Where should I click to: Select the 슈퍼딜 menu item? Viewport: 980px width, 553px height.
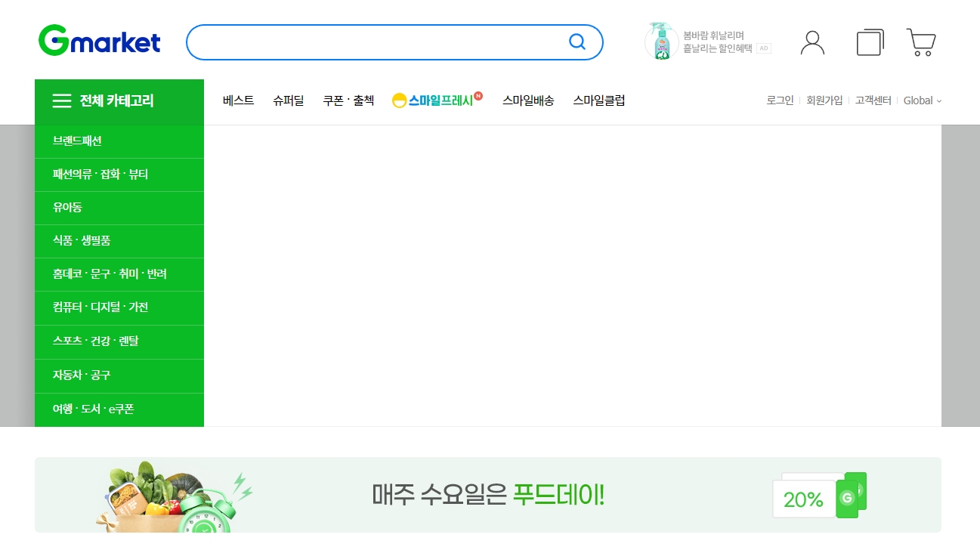[288, 100]
